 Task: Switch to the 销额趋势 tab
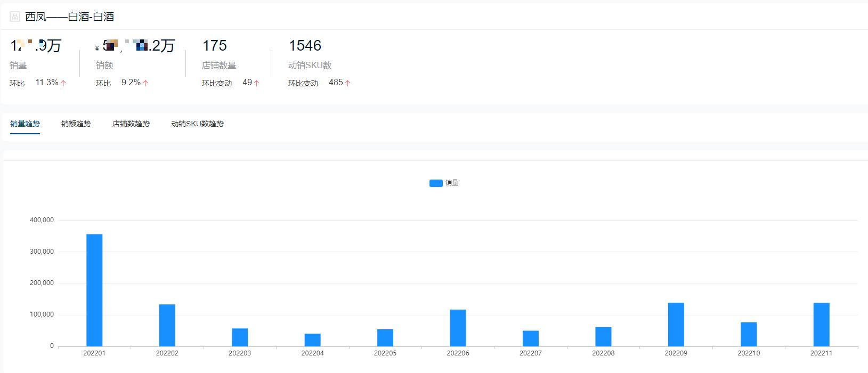point(76,124)
